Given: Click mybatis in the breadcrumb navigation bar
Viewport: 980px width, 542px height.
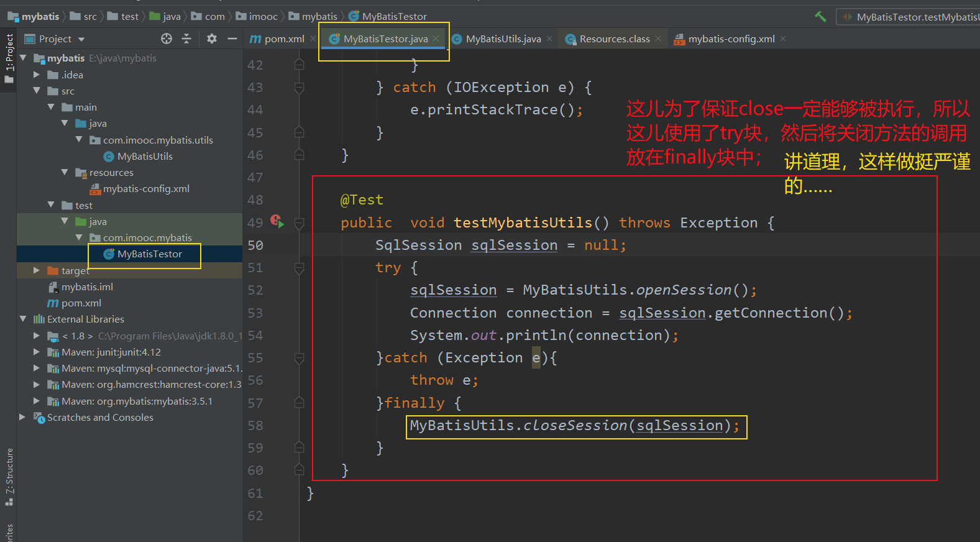Looking at the screenshot, I should (x=34, y=17).
